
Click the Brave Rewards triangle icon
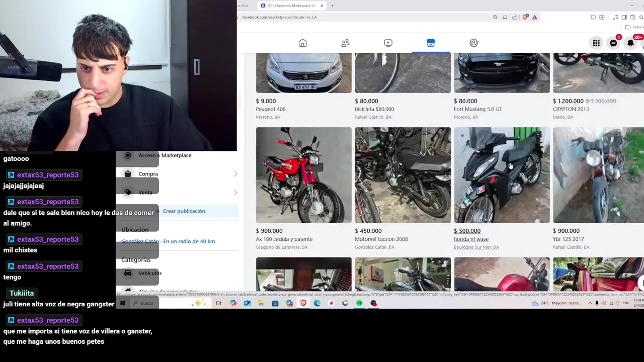534,17
